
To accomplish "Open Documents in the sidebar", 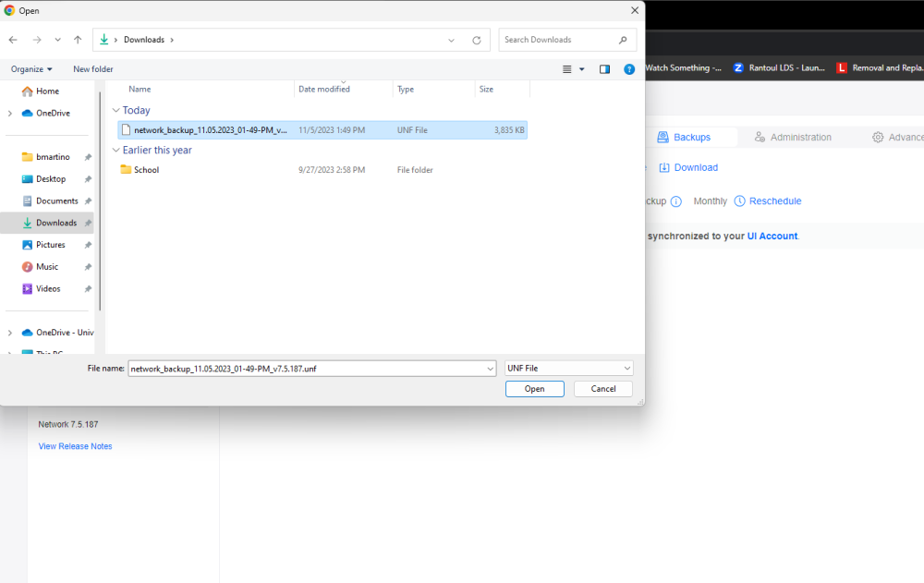I will (56, 201).
